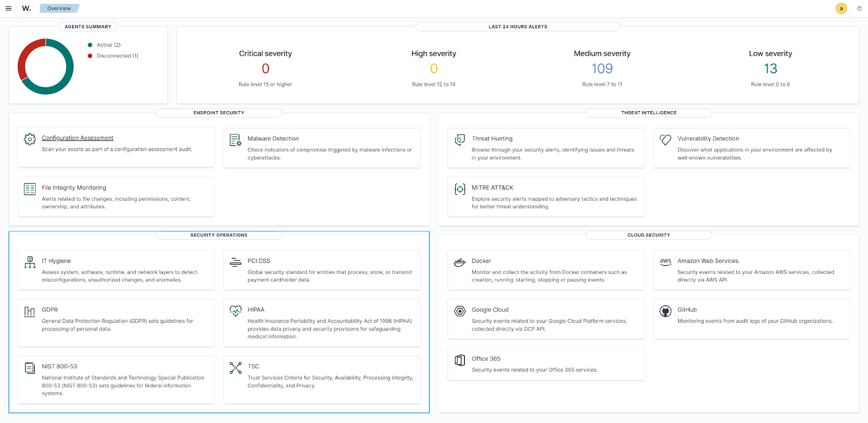View the 13 low severity alerts
The height and width of the screenshot is (423, 868).
click(770, 69)
